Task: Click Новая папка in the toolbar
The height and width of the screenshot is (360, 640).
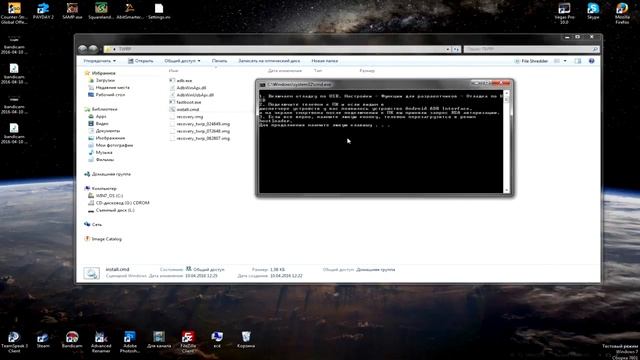Action: [324, 61]
